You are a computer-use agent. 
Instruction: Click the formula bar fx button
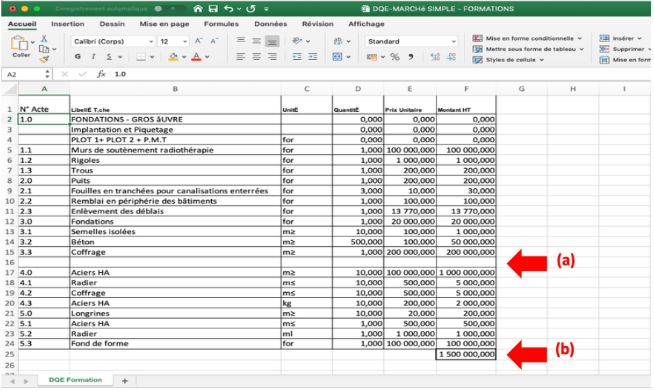point(101,74)
